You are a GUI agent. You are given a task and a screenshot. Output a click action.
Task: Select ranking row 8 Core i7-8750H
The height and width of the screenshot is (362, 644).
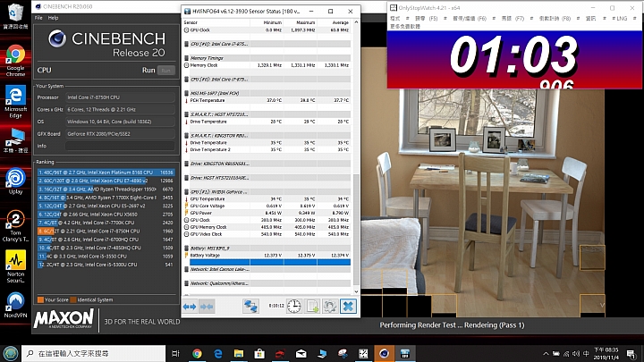pos(106,232)
